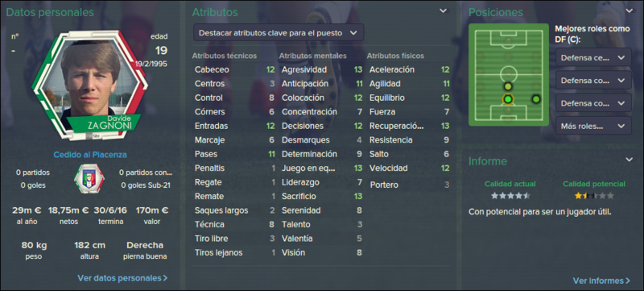Open the Defensa ce... role dropdown
This screenshot has height=291, width=644.
[x=593, y=57]
